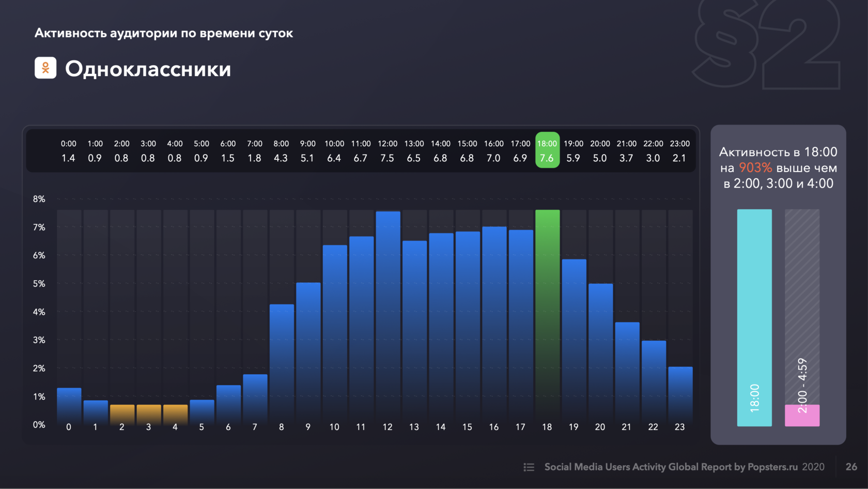The height and width of the screenshot is (489, 868).
Task: Select the 7:00 header value 1.8
Action: [x=254, y=158]
